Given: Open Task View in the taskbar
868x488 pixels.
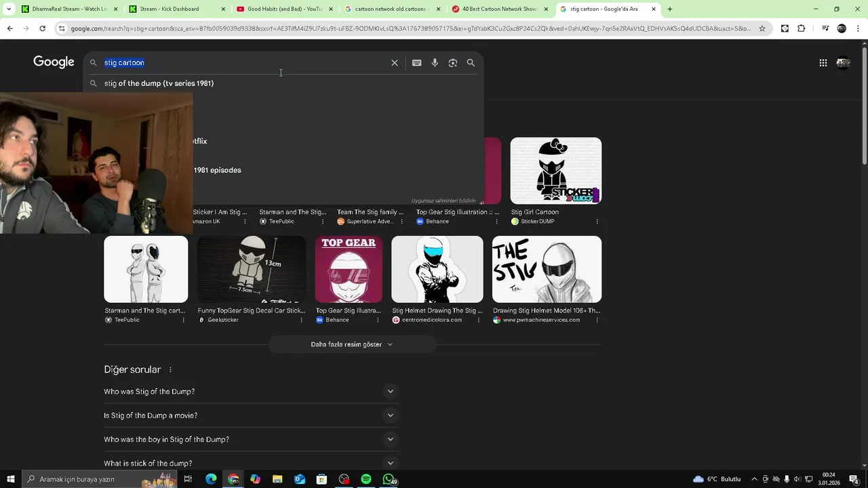Looking at the screenshot, I should point(188,479).
